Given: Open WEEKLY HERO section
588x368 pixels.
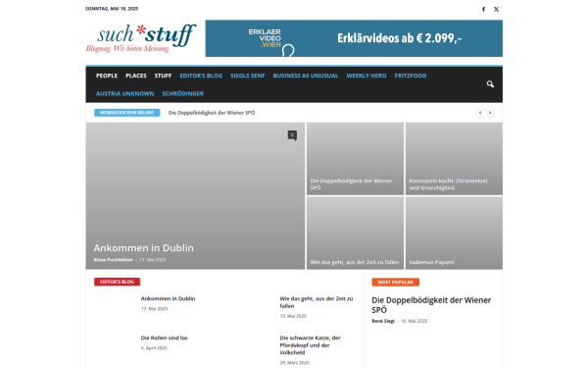Looking at the screenshot, I should click(x=367, y=76).
